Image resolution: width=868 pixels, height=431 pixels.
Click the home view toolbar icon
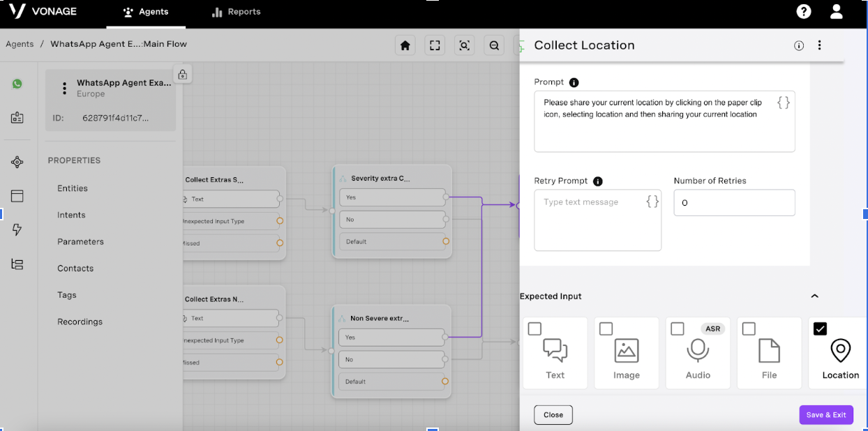[405, 45]
